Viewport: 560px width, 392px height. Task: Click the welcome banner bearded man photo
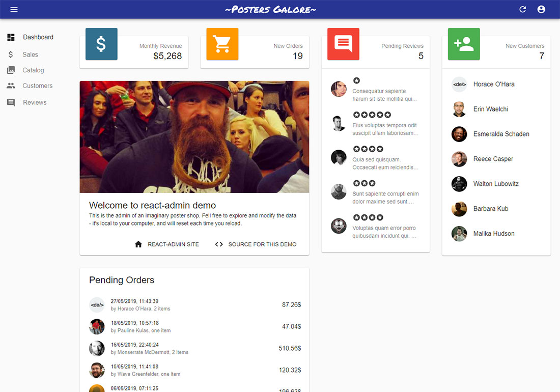point(194,137)
